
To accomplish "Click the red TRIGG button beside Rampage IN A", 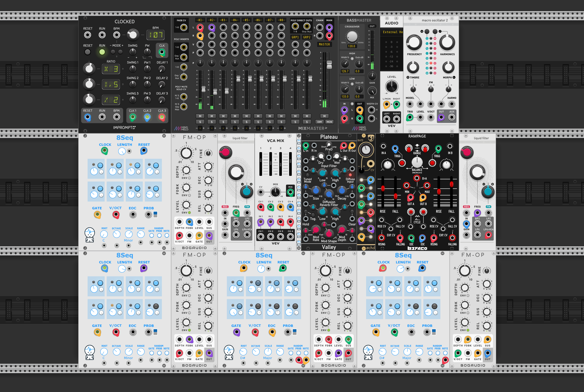I will click(x=402, y=163).
